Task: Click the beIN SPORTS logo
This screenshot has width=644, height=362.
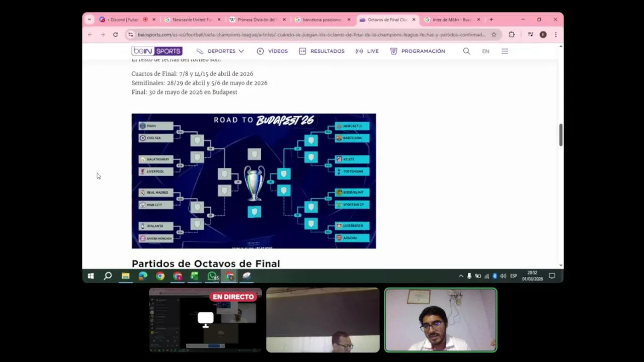Action: [157, 51]
